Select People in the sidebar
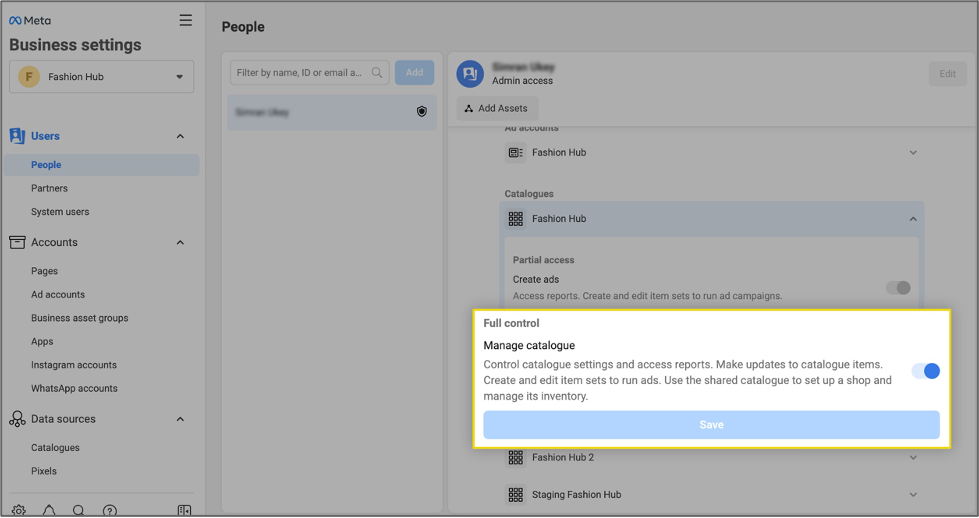The image size is (979, 518). [101, 165]
